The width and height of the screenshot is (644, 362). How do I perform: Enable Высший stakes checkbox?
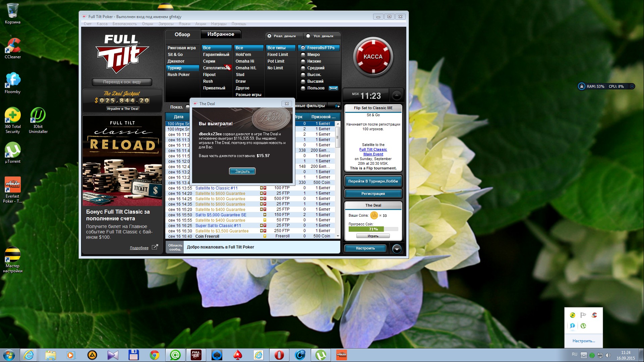click(x=303, y=81)
